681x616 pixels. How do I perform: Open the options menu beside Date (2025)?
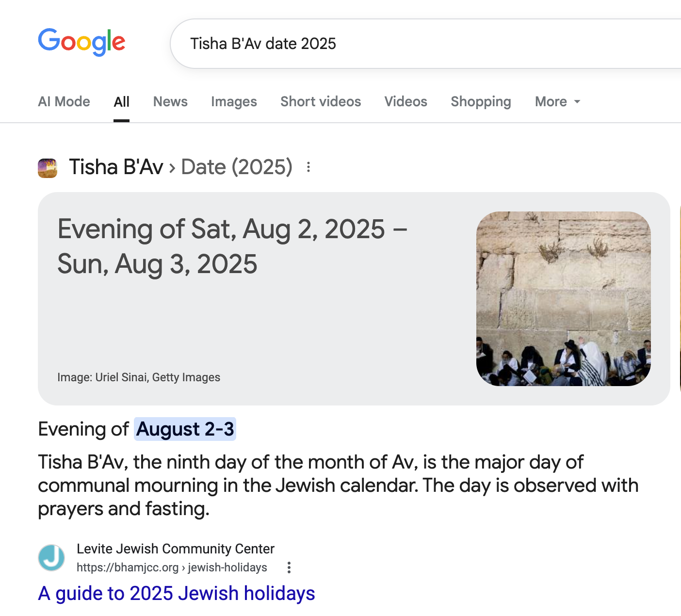(308, 167)
